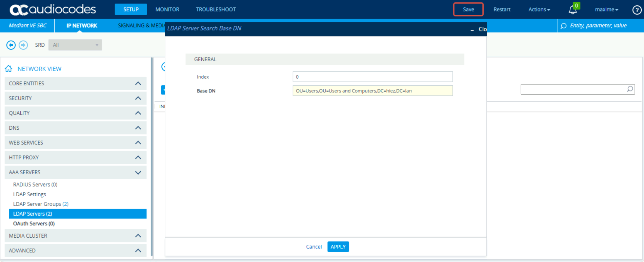
Task: Switch to the Monitor tab
Action: [167, 9]
